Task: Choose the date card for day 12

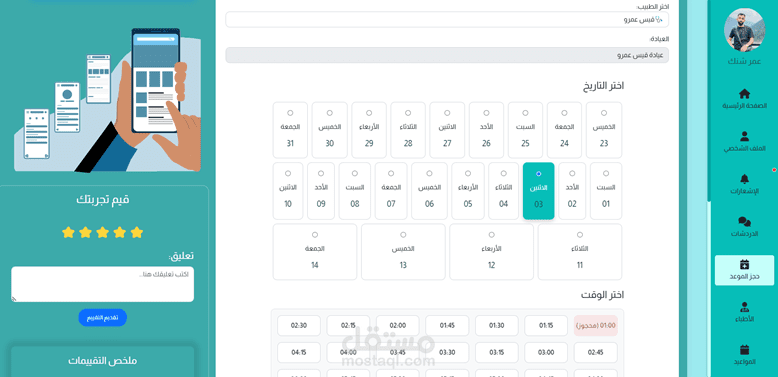Action: click(x=492, y=252)
